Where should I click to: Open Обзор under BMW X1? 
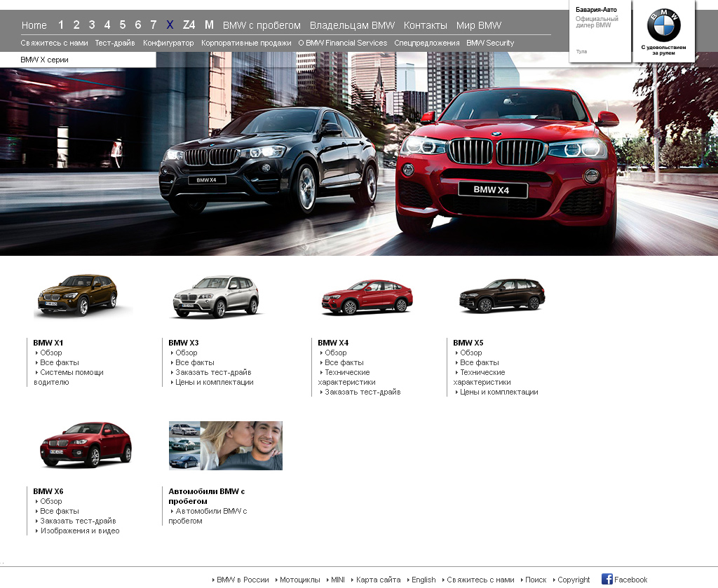[x=50, y=353]
